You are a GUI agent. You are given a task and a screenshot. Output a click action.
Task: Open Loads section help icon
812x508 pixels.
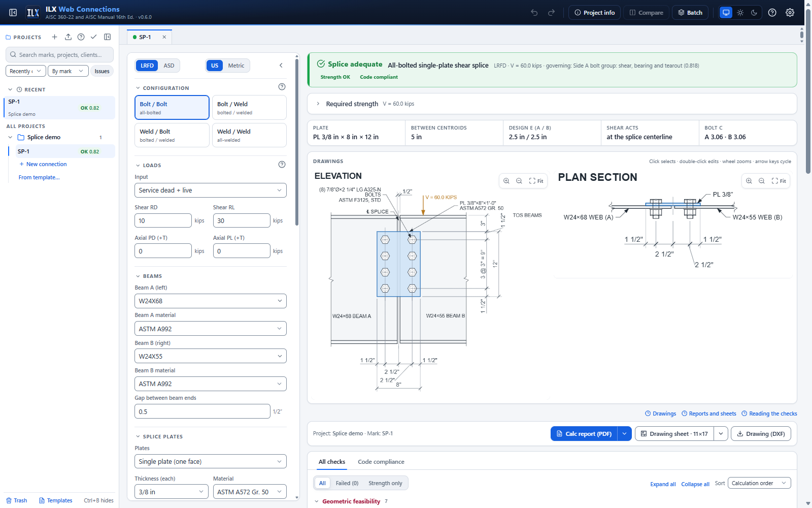click(x=282, y=165)
